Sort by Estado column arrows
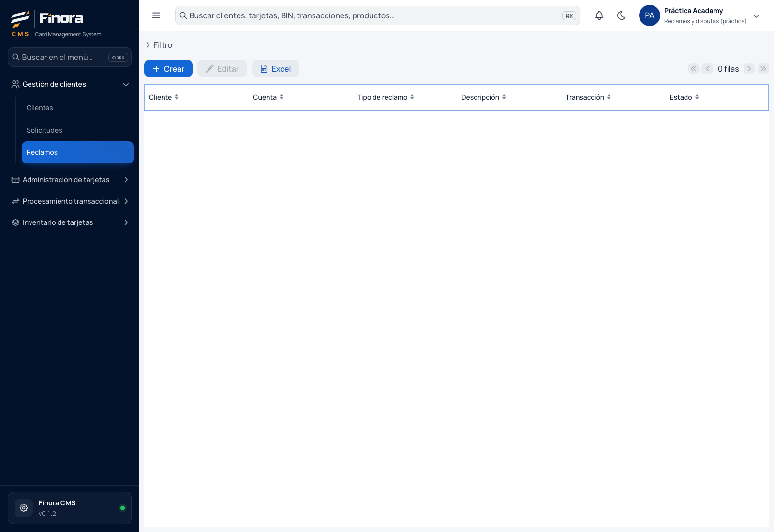Image resolution: width=774 pixels, height=532 pixels. [x=697, y=97]
